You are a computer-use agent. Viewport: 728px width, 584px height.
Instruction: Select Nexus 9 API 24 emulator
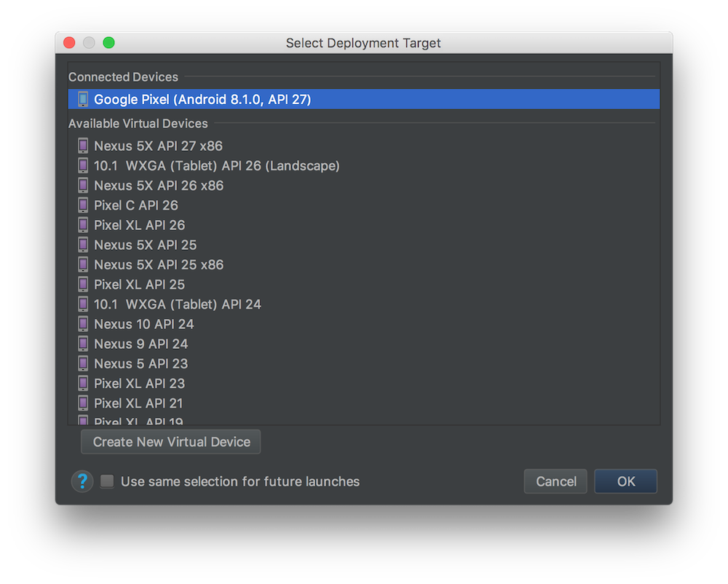coord(141,344)
